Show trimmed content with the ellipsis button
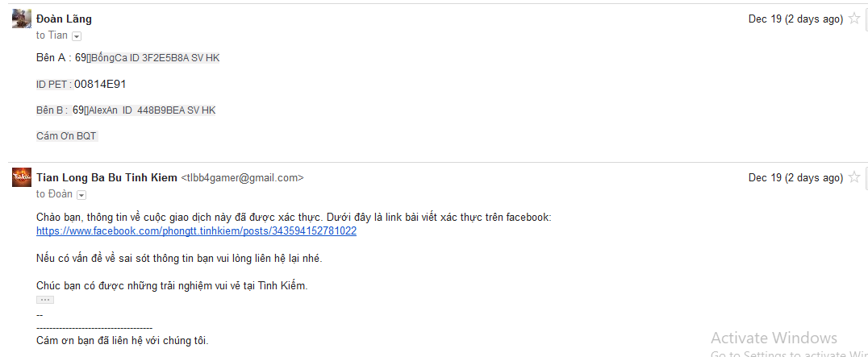 [x=45, y=300]
